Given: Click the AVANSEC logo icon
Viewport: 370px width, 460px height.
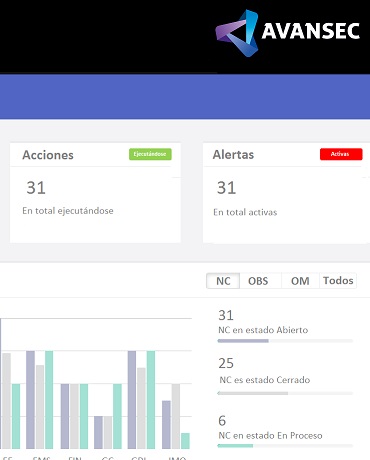Looking at the screenshot, I should pos(237,33).
